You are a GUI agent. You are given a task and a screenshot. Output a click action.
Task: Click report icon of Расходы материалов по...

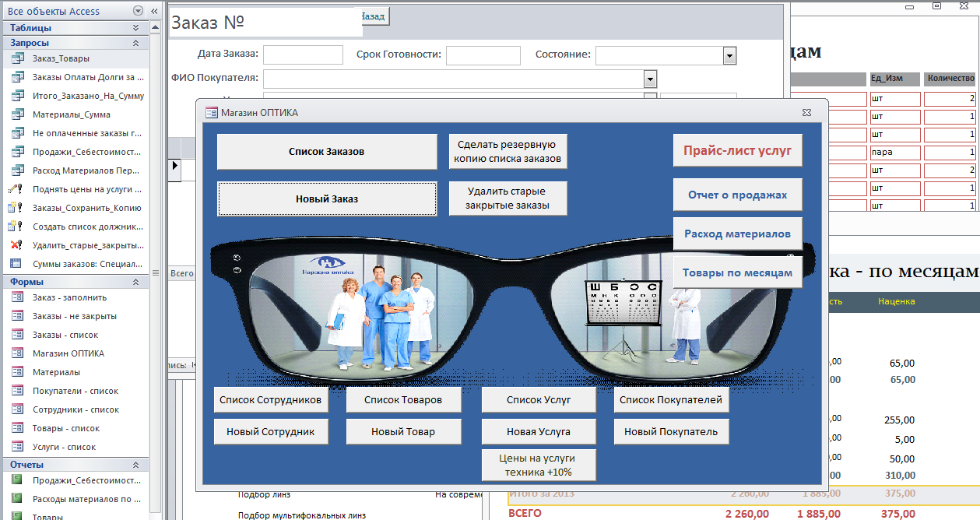pyautogui.click(x=16, y=499)
